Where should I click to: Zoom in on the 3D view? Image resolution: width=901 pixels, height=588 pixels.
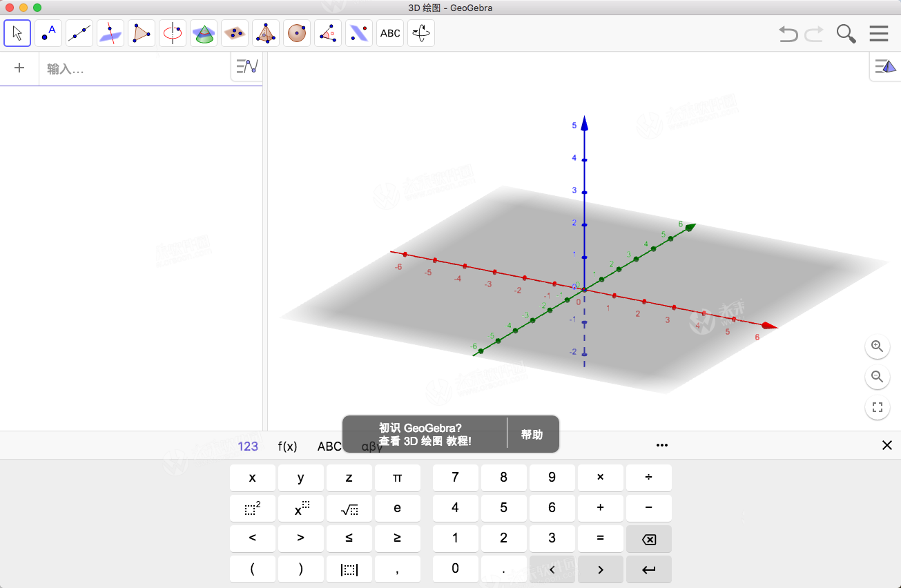pyautogui.click(x=878, y=346)
